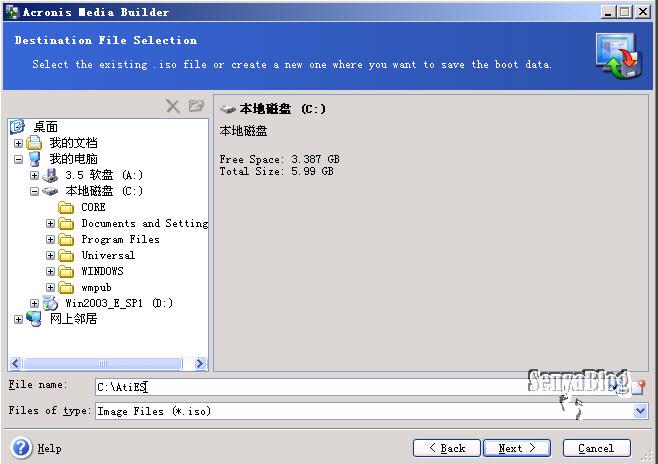Expand the Program Files node
Screen dimensions: 658x464
tap(50, 240)
